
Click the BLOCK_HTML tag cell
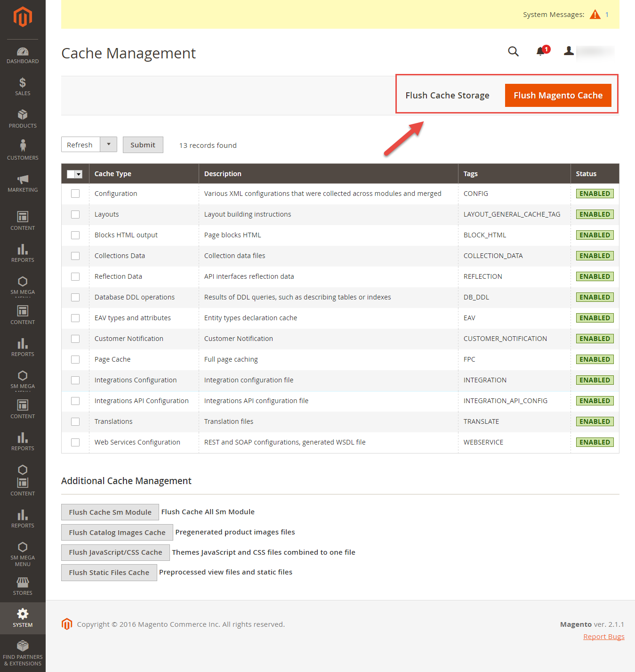click(485, 235)
